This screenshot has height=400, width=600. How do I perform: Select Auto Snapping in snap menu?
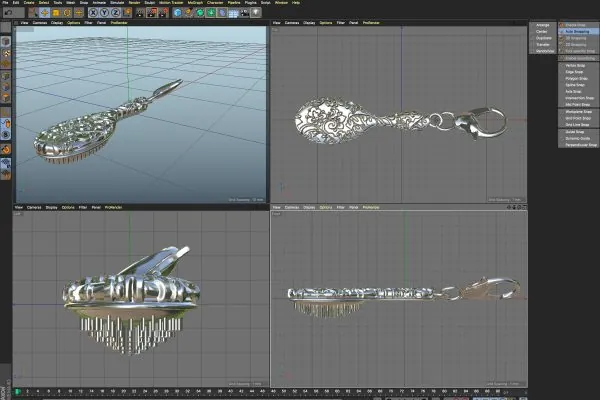(578, 32)
